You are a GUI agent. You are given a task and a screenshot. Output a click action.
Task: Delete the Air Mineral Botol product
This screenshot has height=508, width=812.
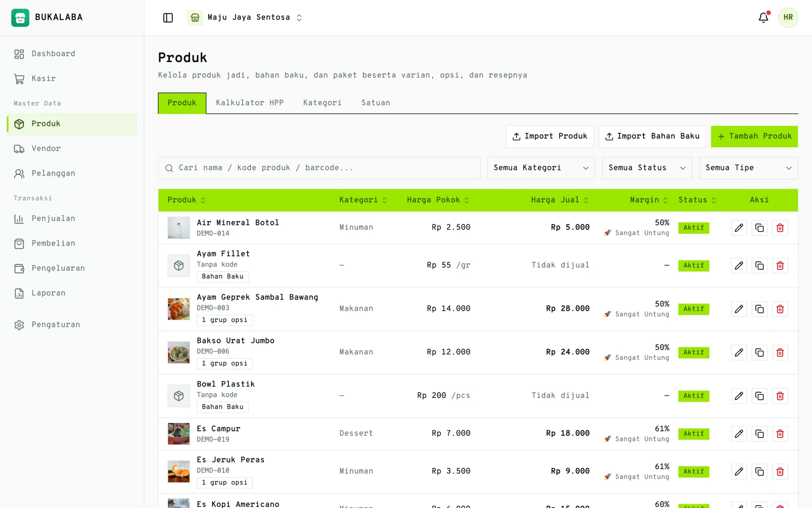780,228
